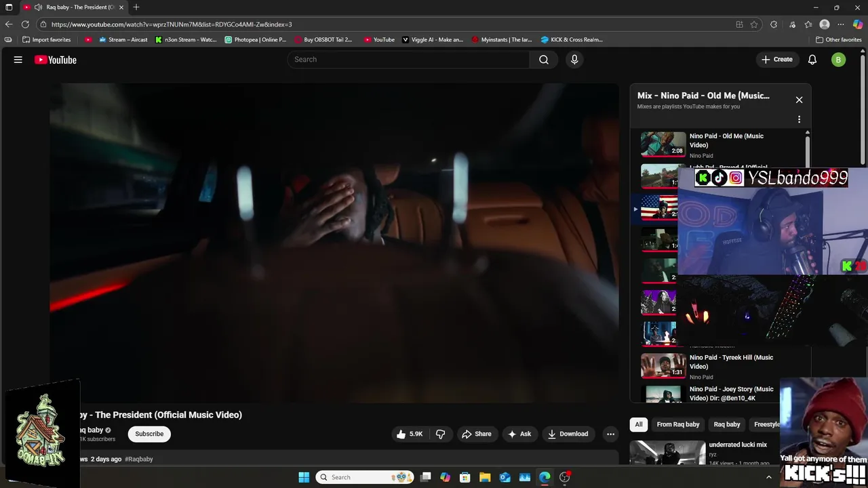This screenshot has height=488, width=868.
Task: Show hidden system tray icons
Action: pos(768,477)
